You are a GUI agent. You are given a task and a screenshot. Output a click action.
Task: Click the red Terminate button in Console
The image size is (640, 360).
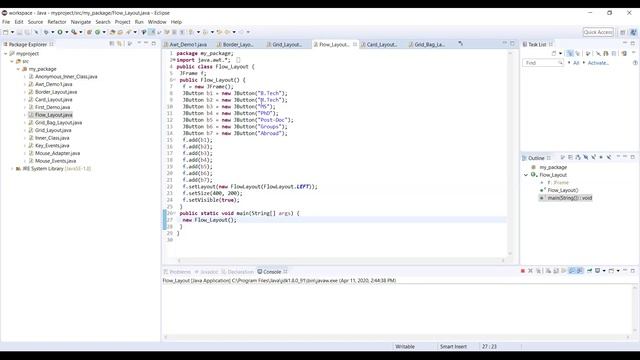(522, 271)
